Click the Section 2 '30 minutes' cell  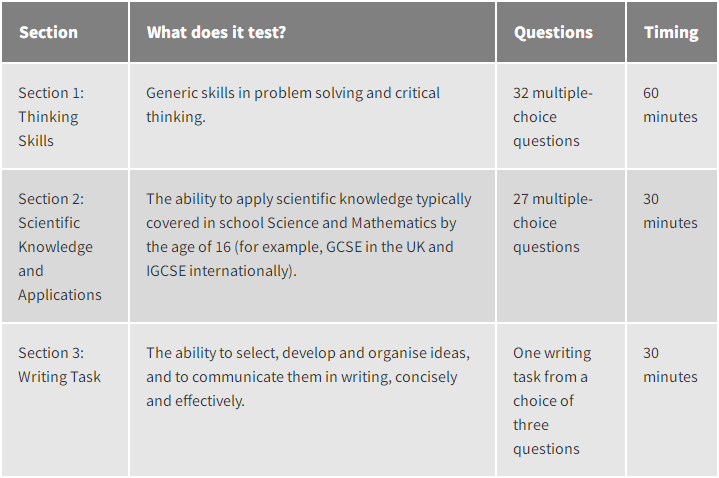672,246
